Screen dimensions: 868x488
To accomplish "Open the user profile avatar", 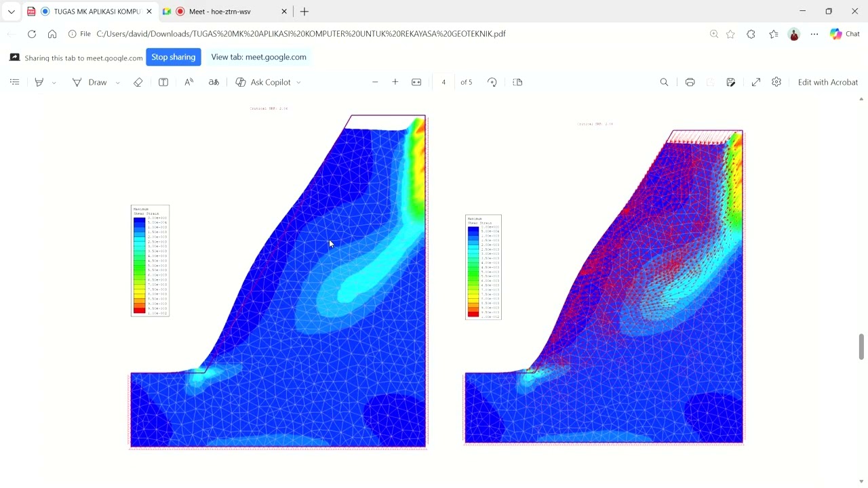I will [794, 34].
